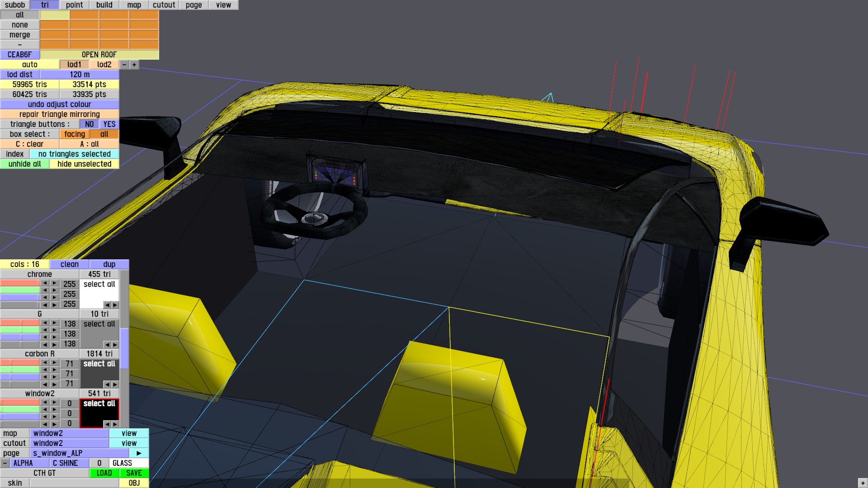
Task: Click the minus icon left of ALPHA
Action: point(5,463)
